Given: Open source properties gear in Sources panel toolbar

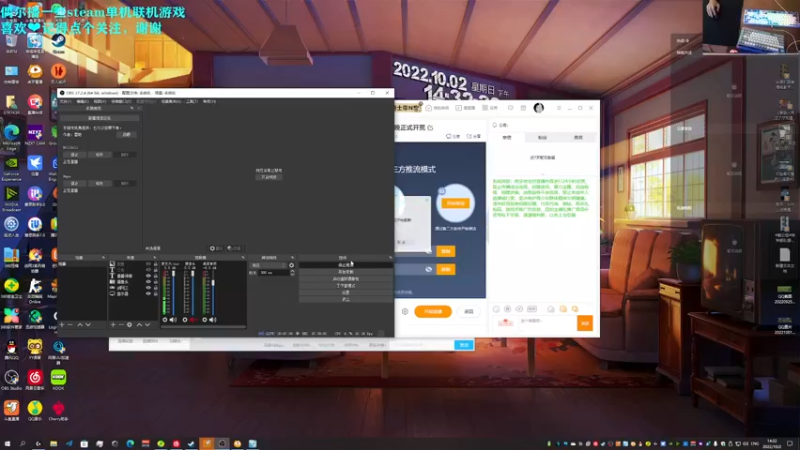Looking at the screenshot, I should tap(130, 324).
